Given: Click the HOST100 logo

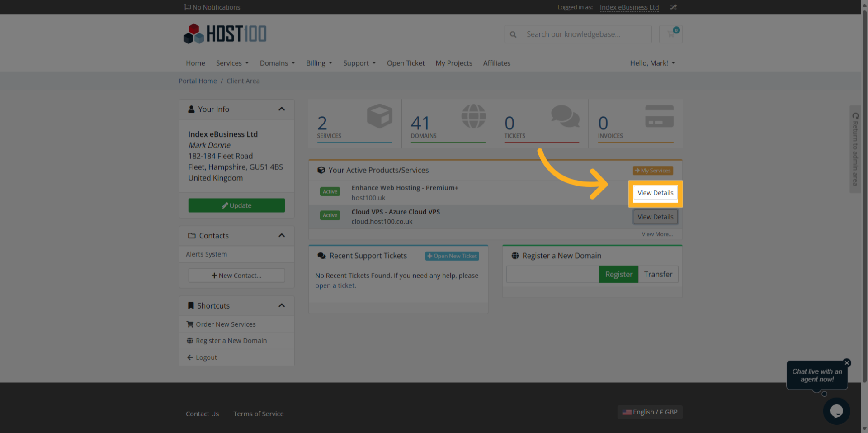Looking at the screenshot, I should (x=225, y=34).
